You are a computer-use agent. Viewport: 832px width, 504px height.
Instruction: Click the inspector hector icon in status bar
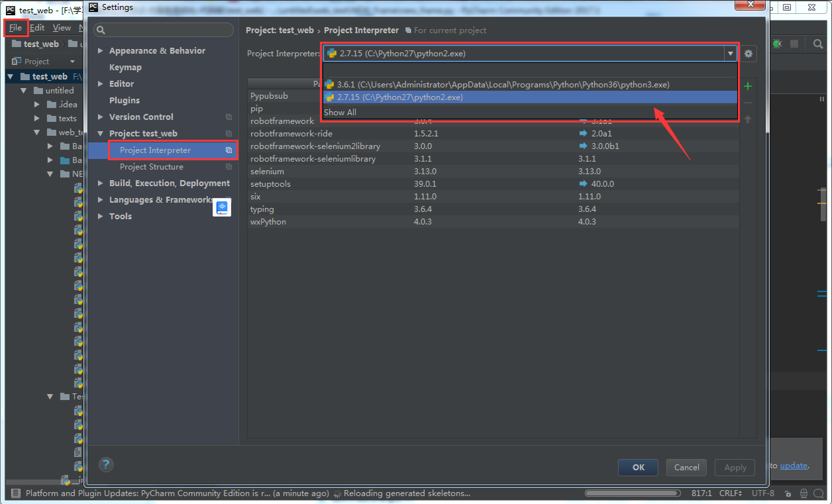click(804, 493)
